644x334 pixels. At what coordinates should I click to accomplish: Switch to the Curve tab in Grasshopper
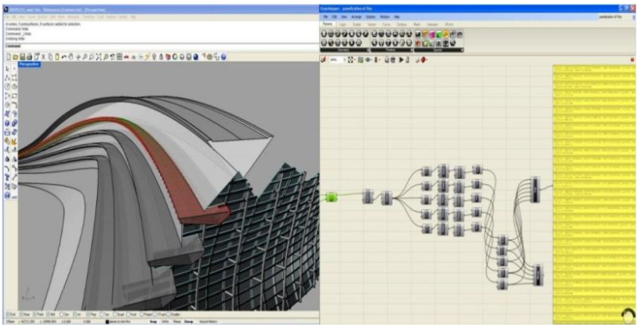pyautogui.click(x=386, y=25)
